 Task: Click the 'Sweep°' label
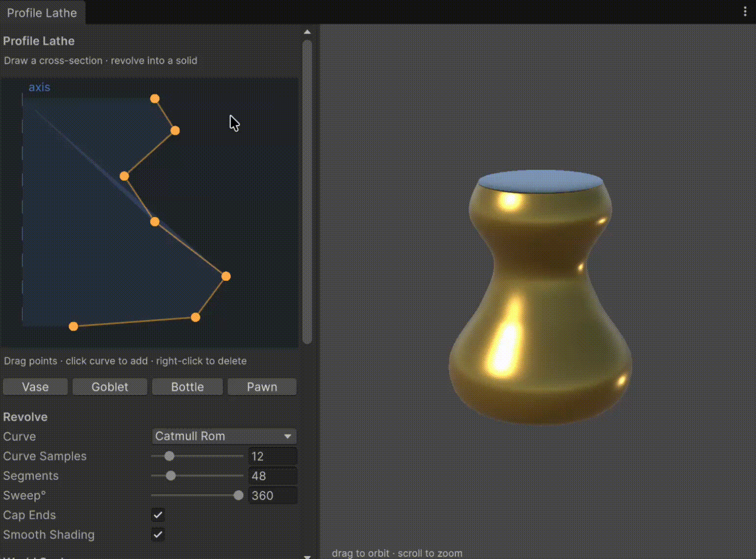[x=25, y=496]
